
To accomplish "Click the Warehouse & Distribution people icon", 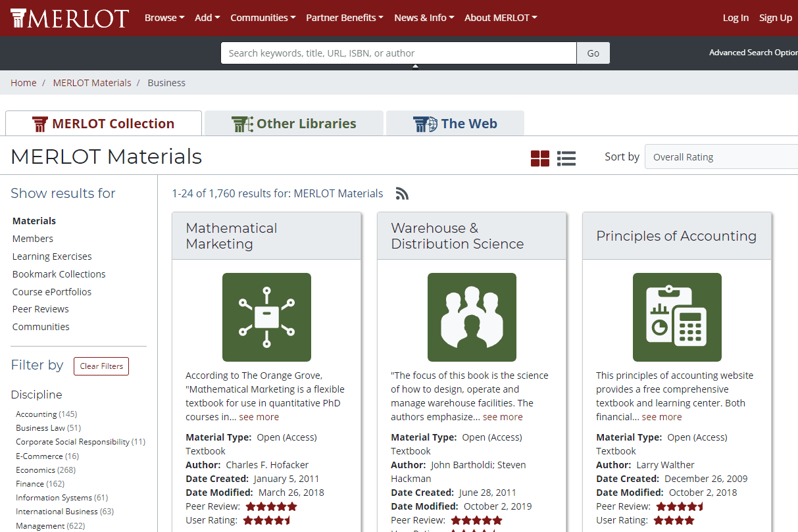I will tap(472, 317).
